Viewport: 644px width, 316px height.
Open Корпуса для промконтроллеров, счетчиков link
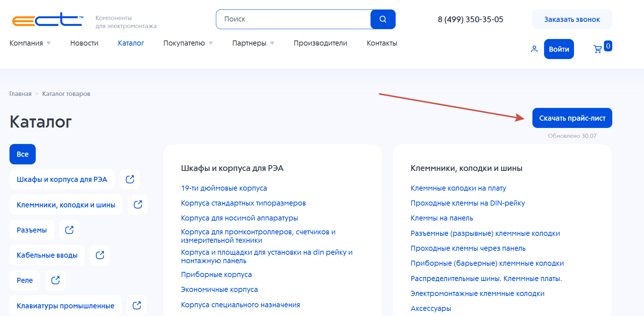click(x=258, y=236)
